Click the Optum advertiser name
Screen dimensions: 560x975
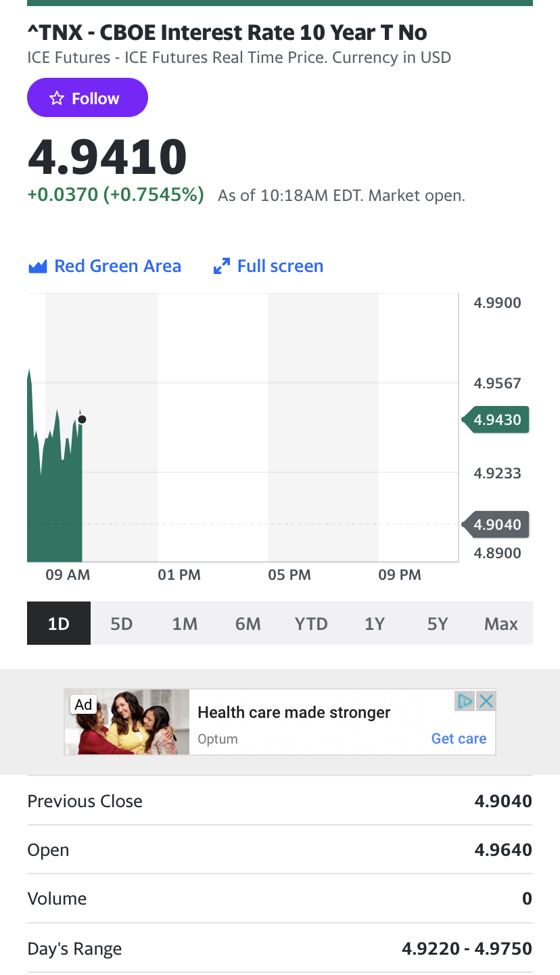218,739
